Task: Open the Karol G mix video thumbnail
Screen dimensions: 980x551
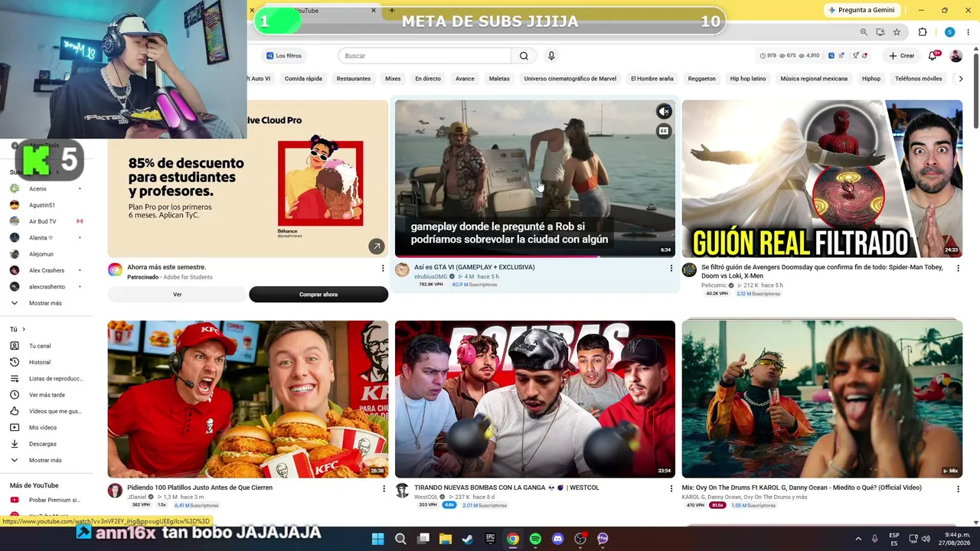Action: [x=822, y=399]
